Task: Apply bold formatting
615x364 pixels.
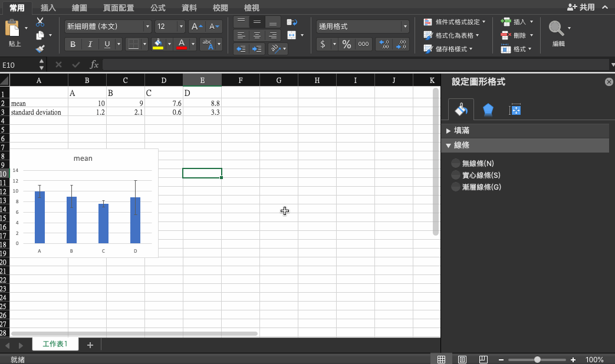Action: tap(72, 44)
